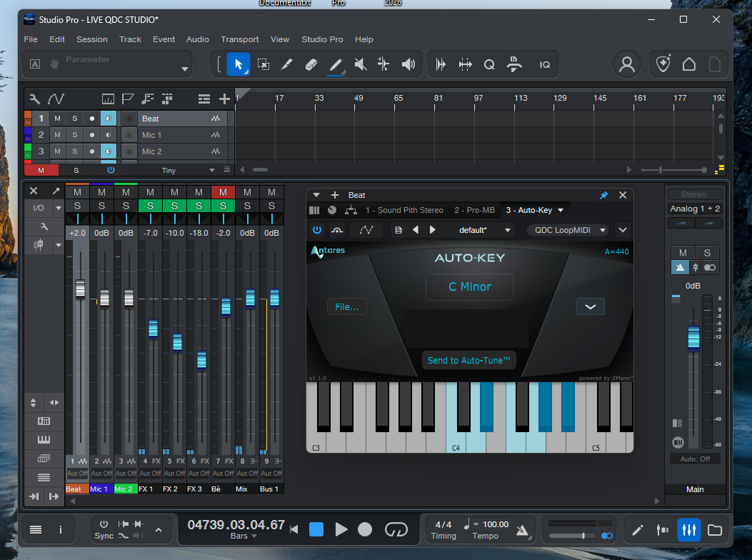Arm record on Mic 2 track
This screenshot has height=560, width=752.
pos(92,151)
